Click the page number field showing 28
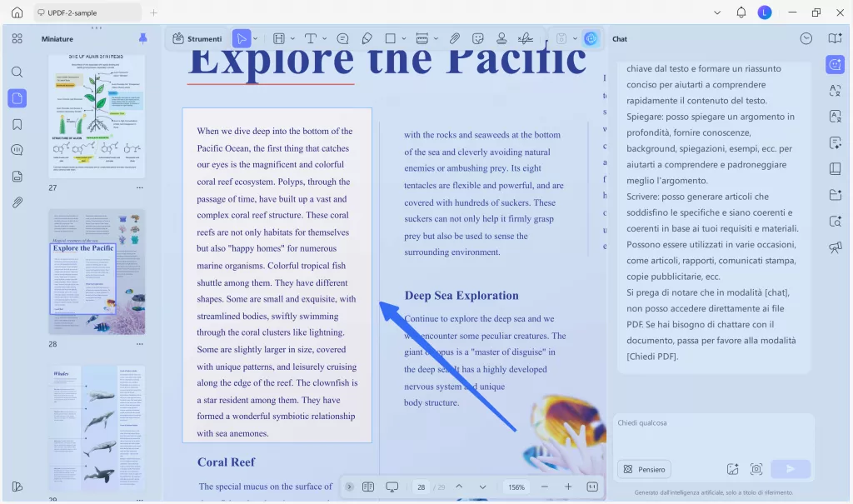The image size is (853, 504). (x=421, y=487)
